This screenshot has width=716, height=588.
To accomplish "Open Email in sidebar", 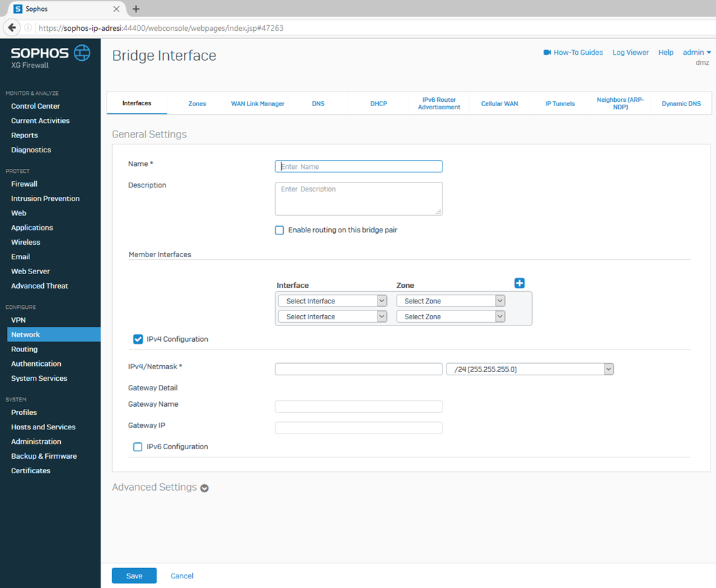I will pyautogui.click(x=21, y=257).
